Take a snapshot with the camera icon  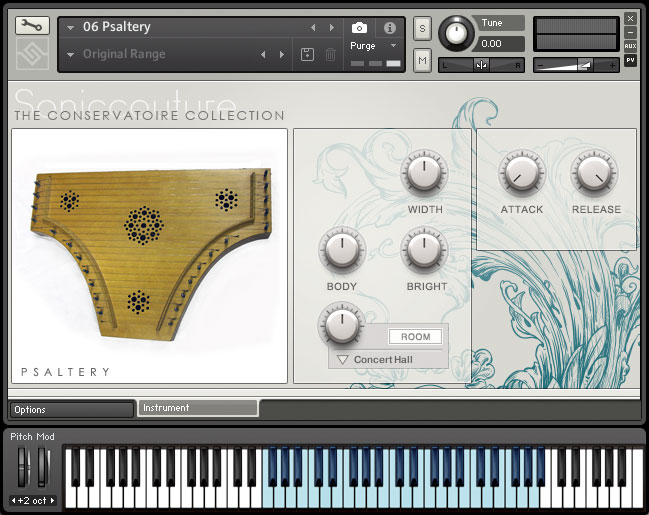359,28
